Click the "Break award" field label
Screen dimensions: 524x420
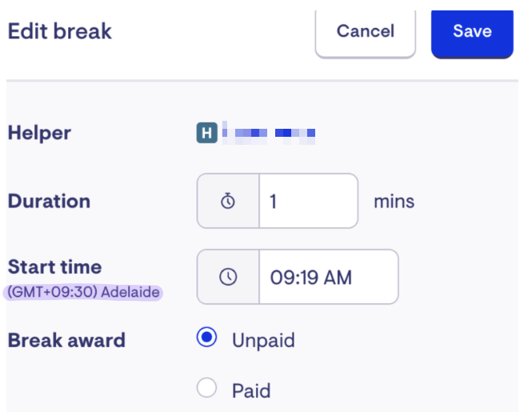66,340
